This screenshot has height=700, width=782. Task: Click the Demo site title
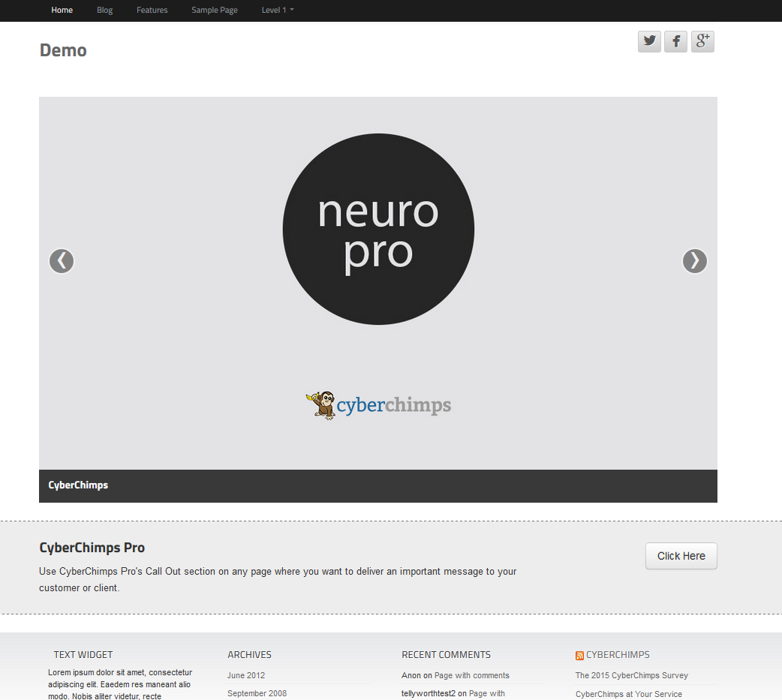(x=63, y=50)
